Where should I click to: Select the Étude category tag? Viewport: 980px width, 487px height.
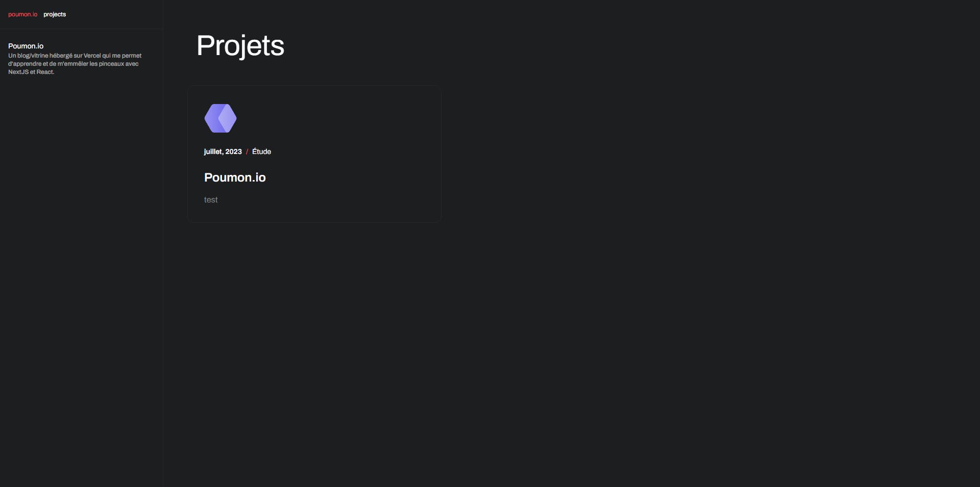point(261,151)
